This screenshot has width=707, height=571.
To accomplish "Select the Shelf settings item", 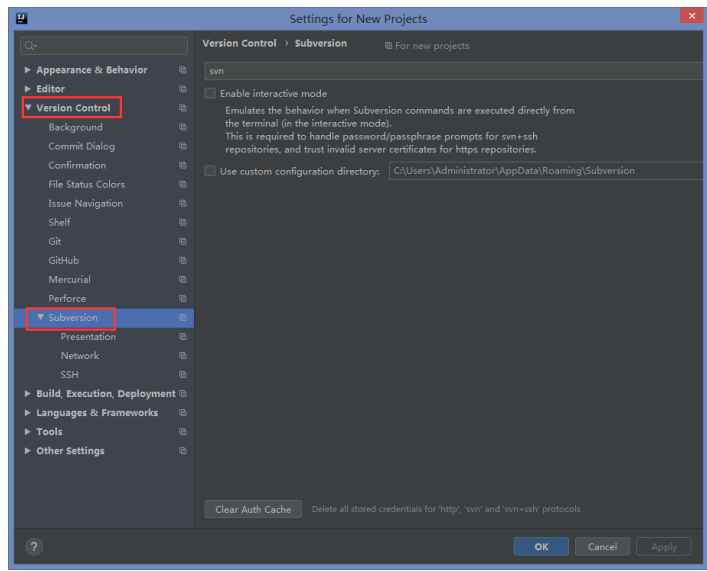I will click(60, 222).
